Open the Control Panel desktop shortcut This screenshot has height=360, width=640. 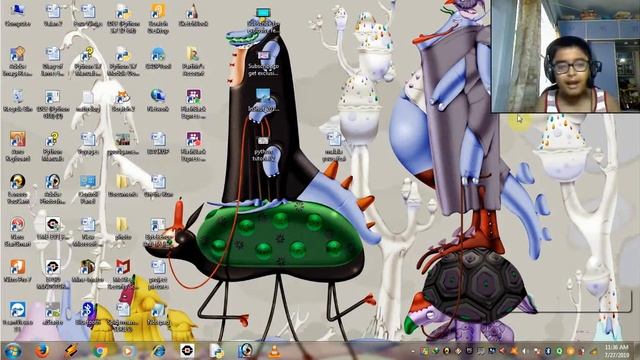point(88,189)
